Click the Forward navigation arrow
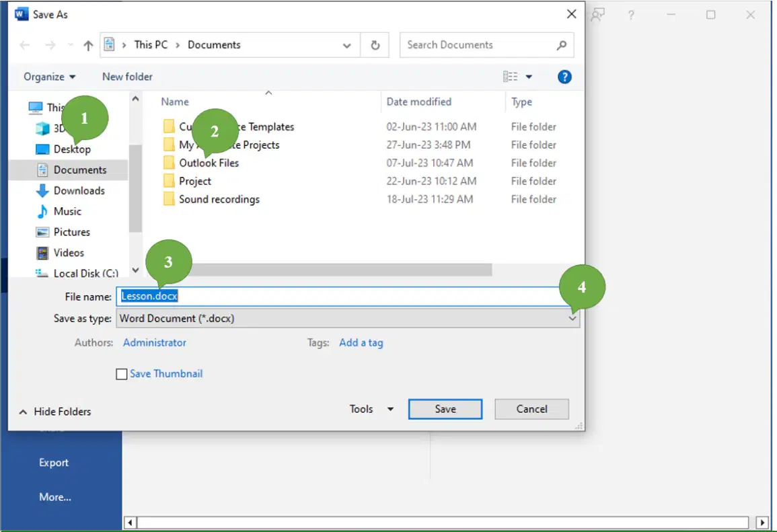This screenshot has height=532, width=777. tap(50, 45)
